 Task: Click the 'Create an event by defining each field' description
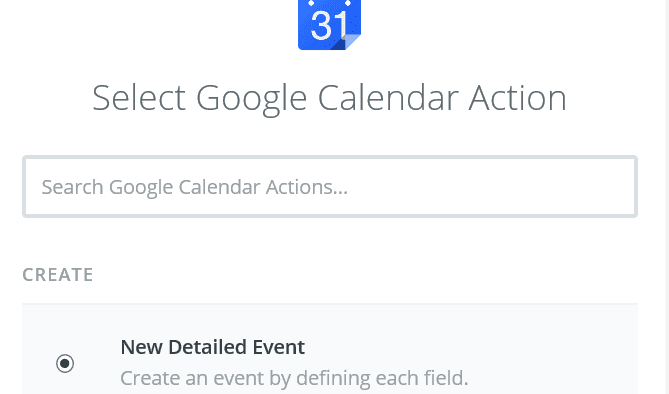(x=294, y=378)
